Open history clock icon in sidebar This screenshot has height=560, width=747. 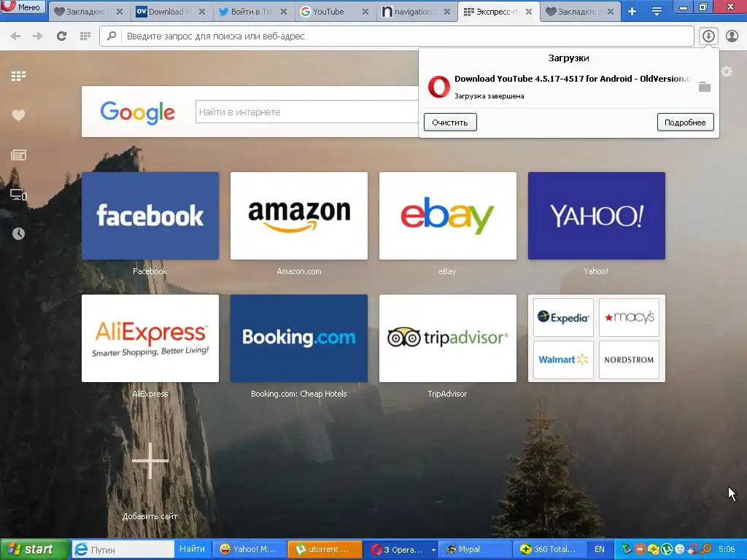click(18, 233)
